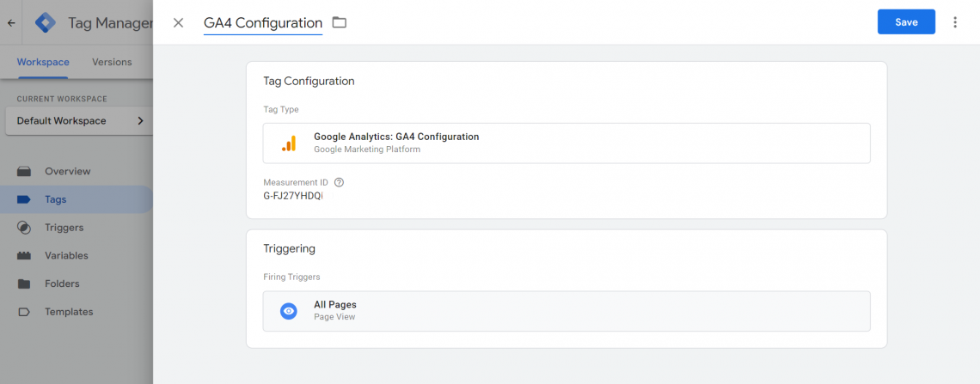Open Folders in the sidebar

click(62, 283)
